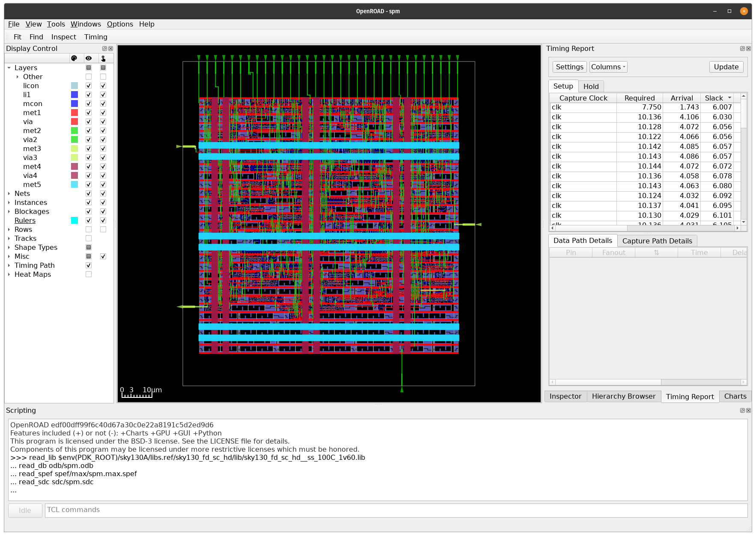Open the Inspector tab

coord(566,396)
